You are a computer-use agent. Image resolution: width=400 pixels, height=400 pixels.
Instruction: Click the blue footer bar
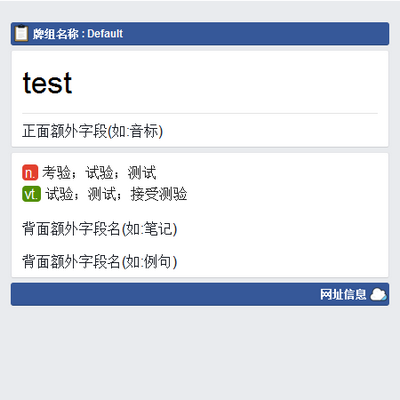click(200, 294)
